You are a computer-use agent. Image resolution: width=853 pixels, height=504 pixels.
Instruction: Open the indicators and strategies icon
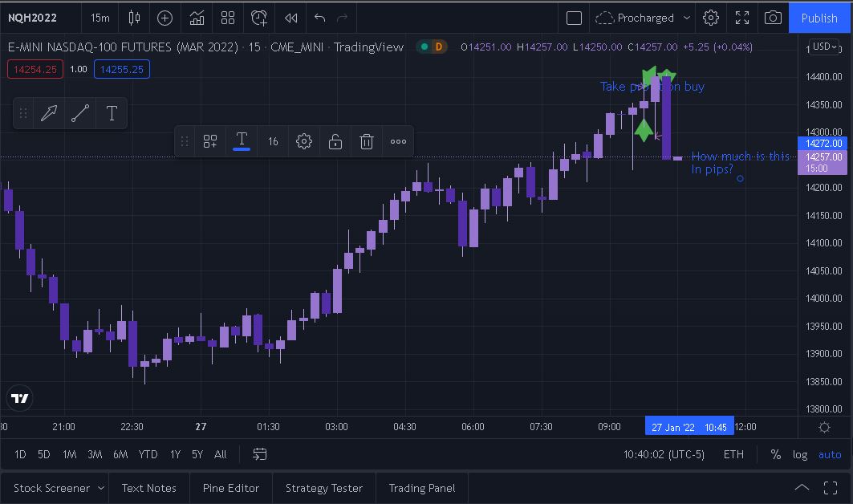(x=197, y=18)
